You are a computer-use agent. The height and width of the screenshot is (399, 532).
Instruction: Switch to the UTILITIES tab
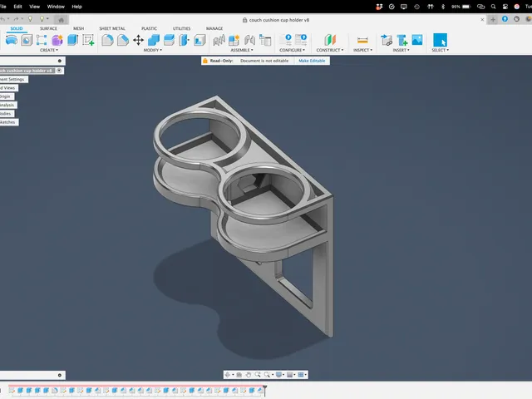tap(181, 28)
